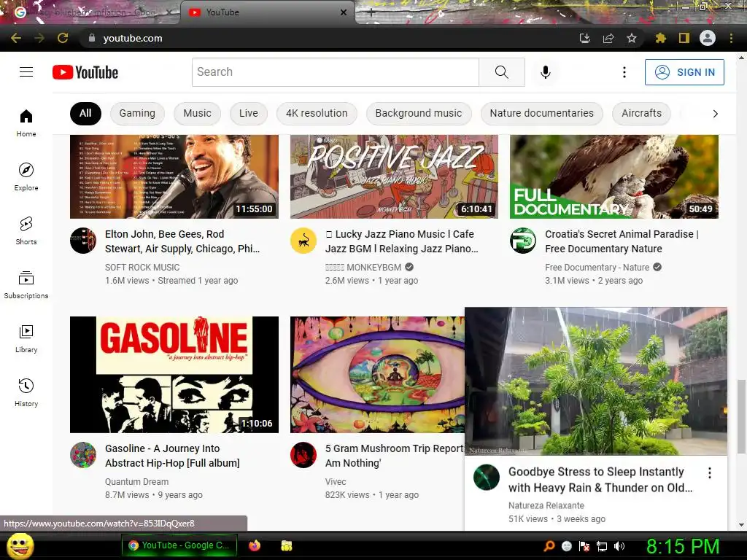747x560 pixels.
Task: Click the search magnifier button
Action: pyautogui.click(x=502, y=72)
